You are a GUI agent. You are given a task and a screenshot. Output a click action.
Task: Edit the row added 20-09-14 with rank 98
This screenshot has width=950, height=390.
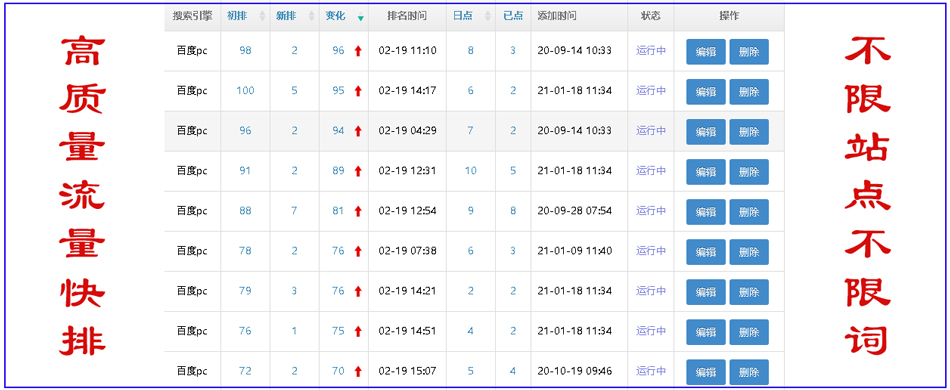706,51
